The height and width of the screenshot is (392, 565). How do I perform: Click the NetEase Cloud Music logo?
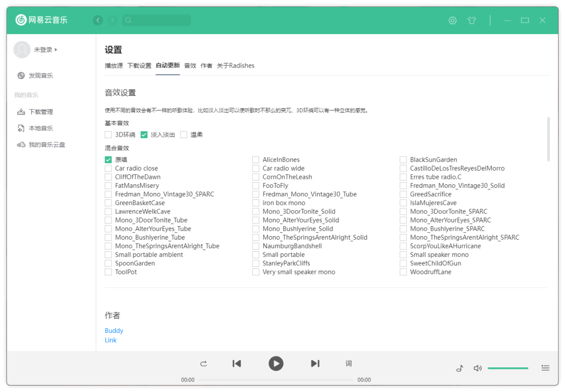(41, 20)
